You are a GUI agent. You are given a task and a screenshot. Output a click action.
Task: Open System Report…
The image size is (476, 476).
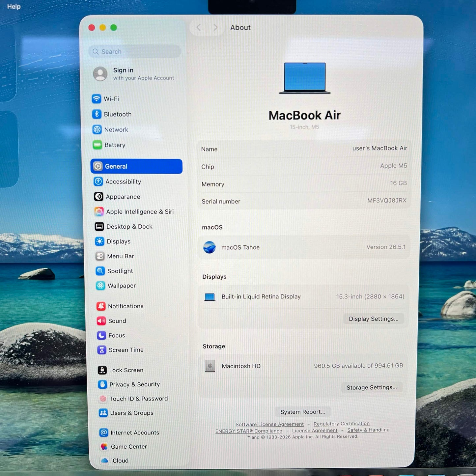tap(303, 412)
